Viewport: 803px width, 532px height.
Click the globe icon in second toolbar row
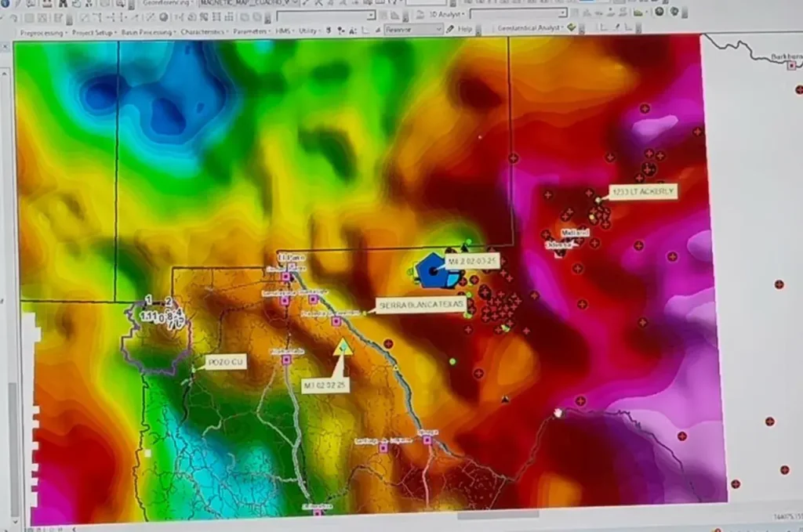tap(163, 17)
